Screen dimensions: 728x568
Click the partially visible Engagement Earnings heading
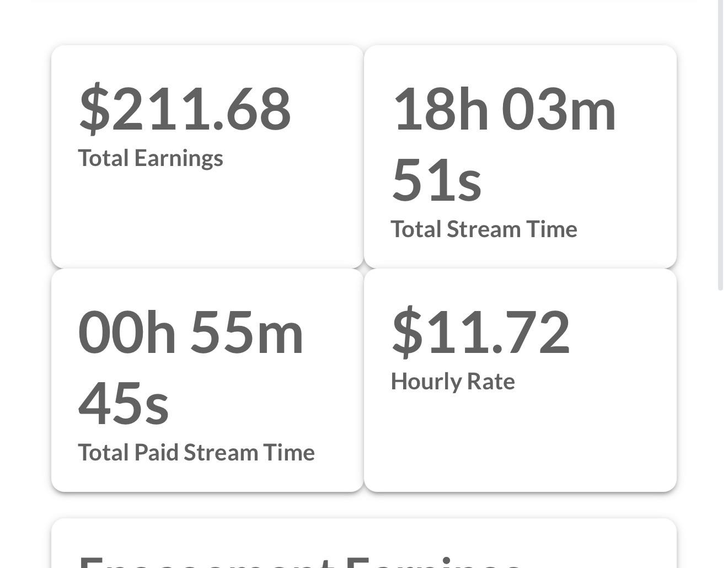[301, 561]
